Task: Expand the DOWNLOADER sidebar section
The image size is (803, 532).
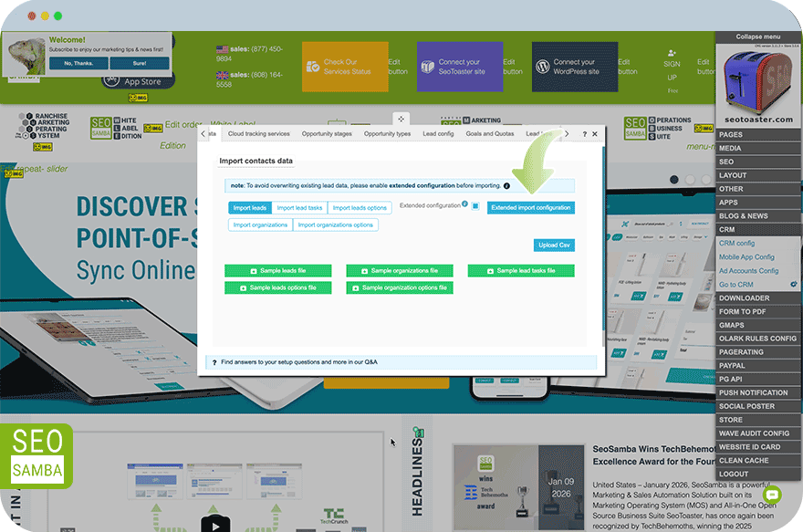Action: [758, 298]
